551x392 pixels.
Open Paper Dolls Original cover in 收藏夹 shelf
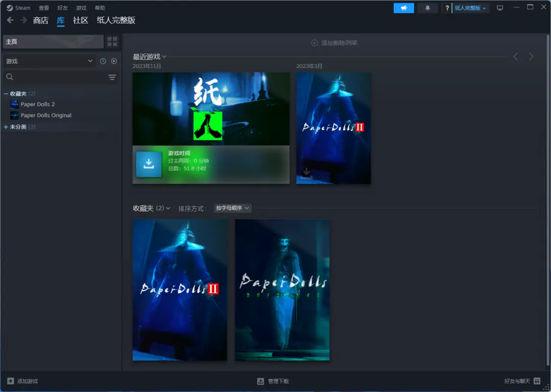point(282,290)
